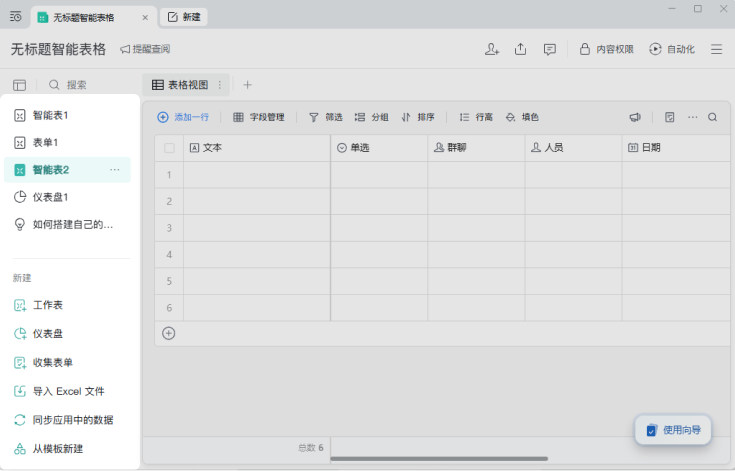Open 如何搭建自己的... guide item
Screen dimensions: 735x471
tap(68, 224)
